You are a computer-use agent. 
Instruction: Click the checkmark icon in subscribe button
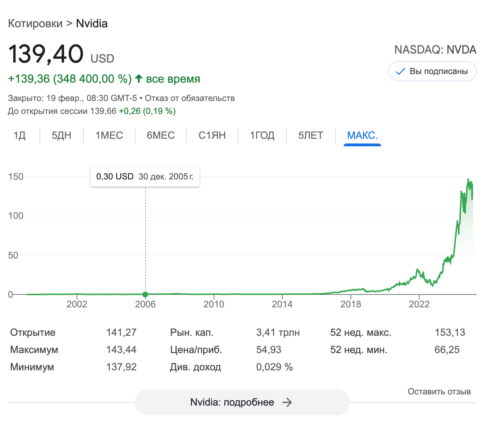click(x=400, y=72)
